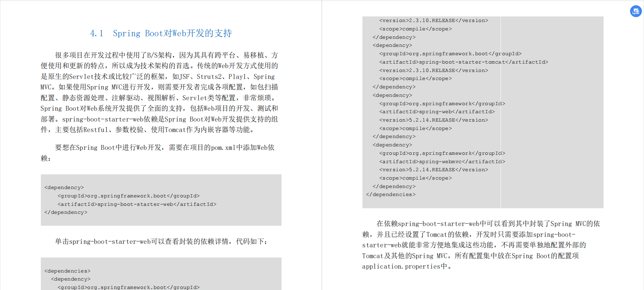This screenshot has height=290, width=644.
Task: Click the code line "<artifactId>spring-webmvc</artifactId>"
Action: (x=442, y=161)
